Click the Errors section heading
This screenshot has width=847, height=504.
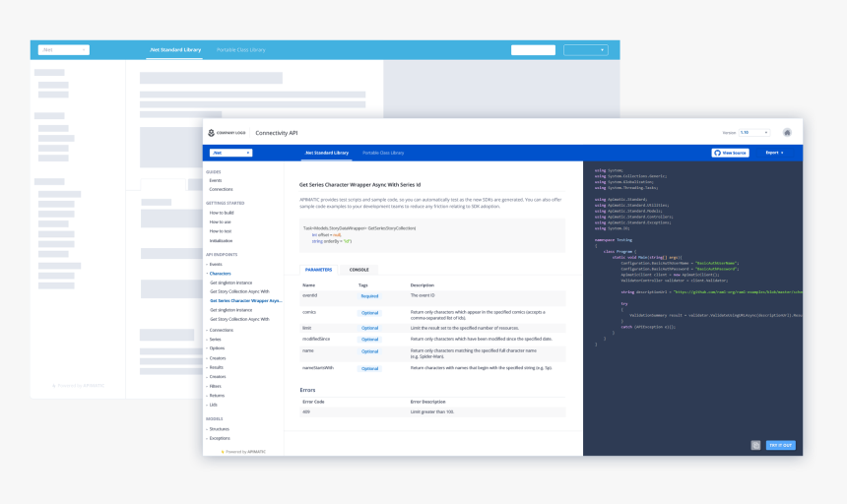click(x=307, y=390)
